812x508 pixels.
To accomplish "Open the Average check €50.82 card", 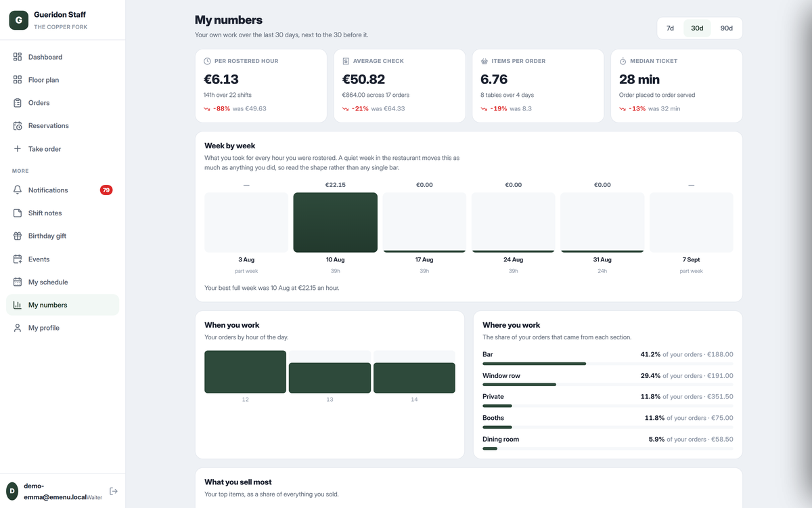I will pyautogui.click(x=399, y=86).
